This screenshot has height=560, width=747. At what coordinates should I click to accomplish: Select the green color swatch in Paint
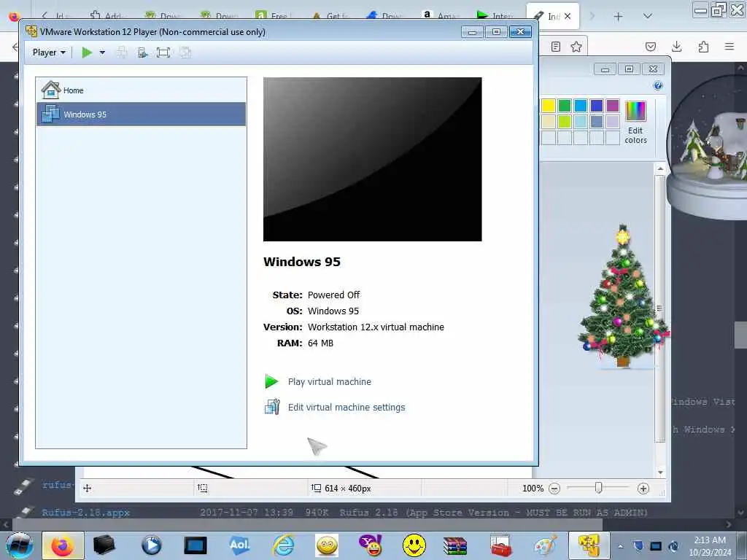565,105
